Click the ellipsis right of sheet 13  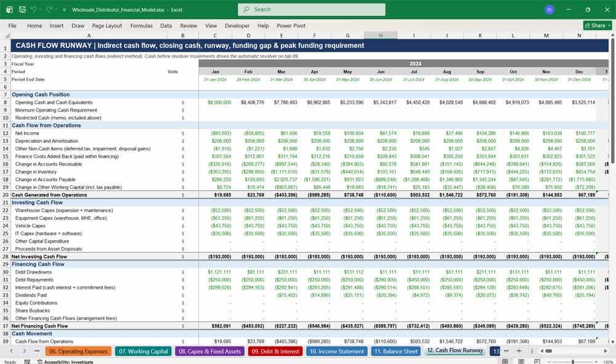pyautogui.click(x=506, y=350)
